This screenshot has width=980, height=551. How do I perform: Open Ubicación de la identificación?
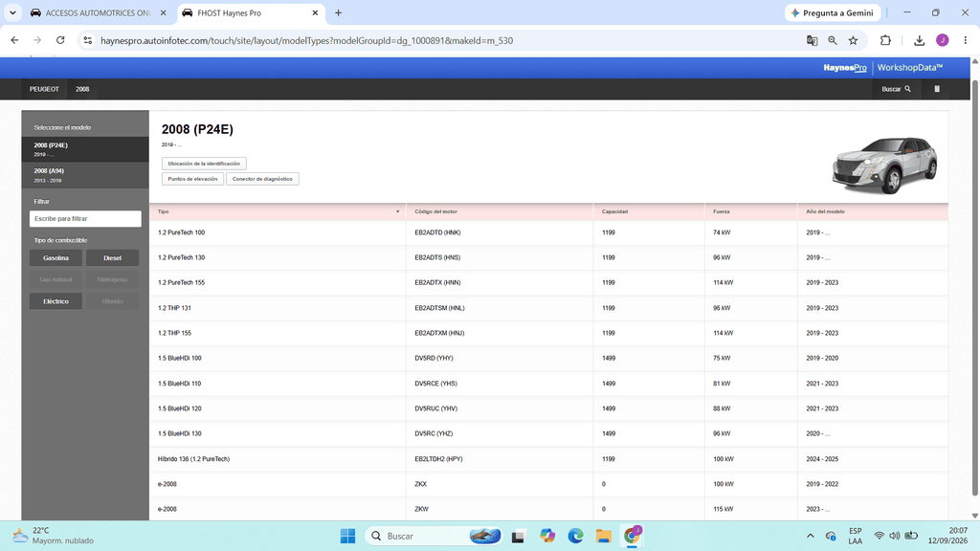[x=204, y=164]
